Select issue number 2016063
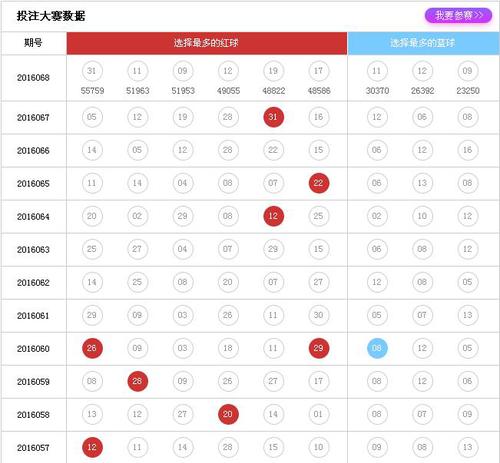 [x=33, y=249]
